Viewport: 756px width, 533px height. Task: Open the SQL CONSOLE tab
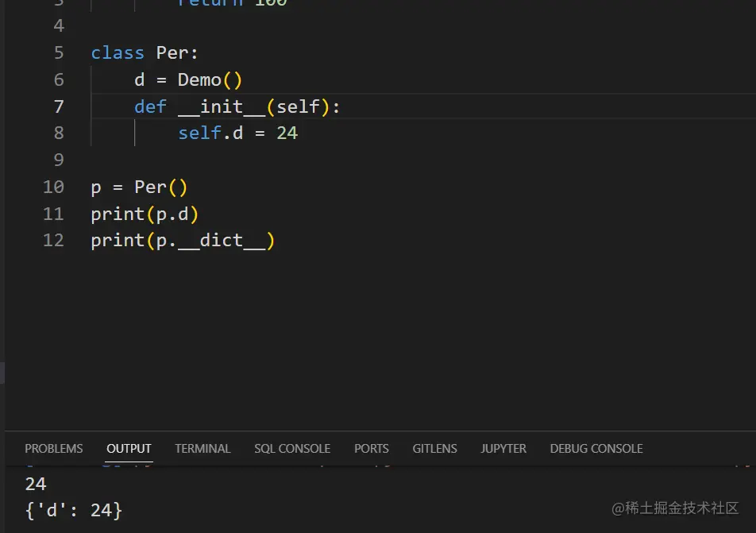pos(292,449)
